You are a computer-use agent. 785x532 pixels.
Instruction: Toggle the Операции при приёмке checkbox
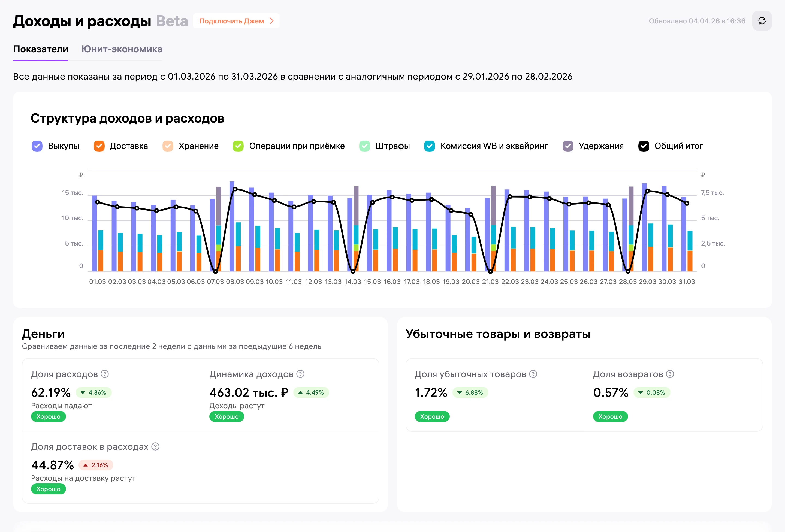click(238, 146)
